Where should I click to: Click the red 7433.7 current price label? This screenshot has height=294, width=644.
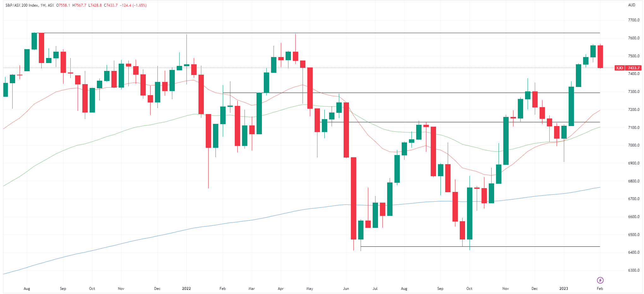tap(633, 68)
